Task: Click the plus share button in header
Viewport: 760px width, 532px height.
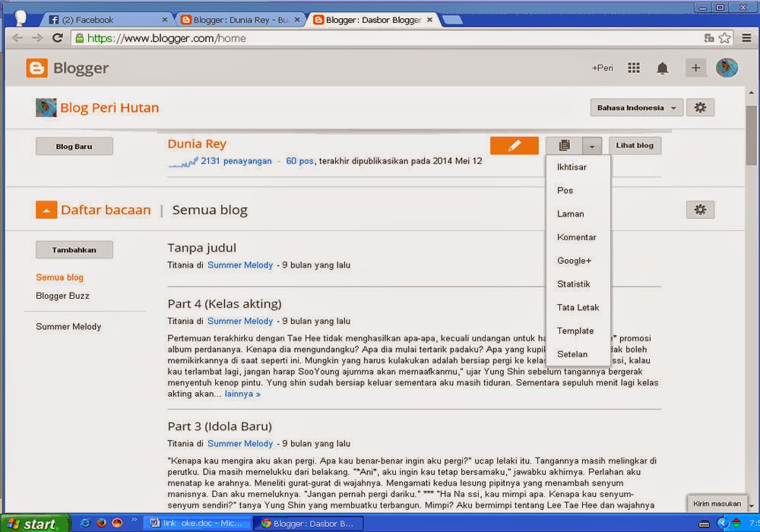Action: point(695,68)
